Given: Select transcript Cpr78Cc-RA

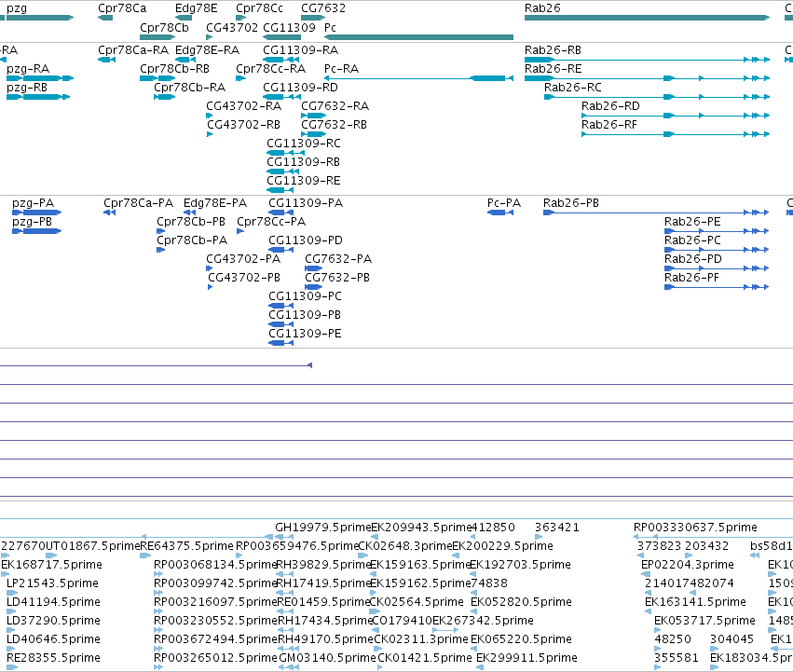Looking at the screenshot, I should tap(270, 69).
